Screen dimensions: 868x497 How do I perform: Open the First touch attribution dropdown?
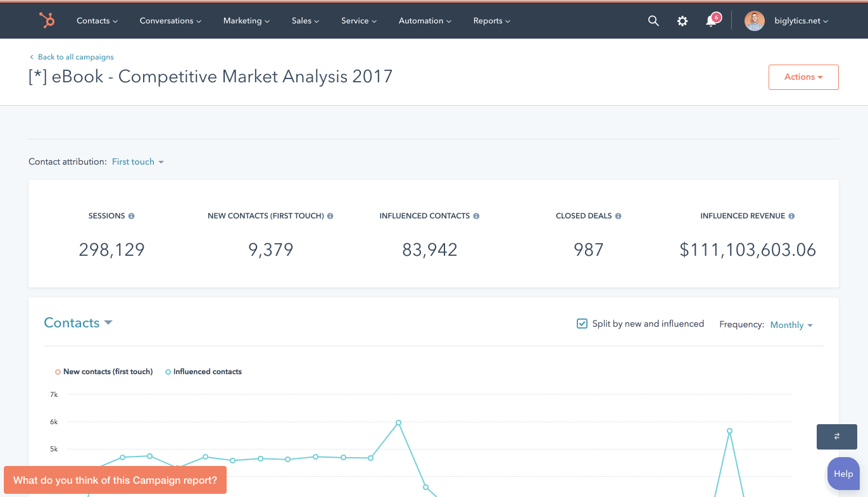[137, 162]
